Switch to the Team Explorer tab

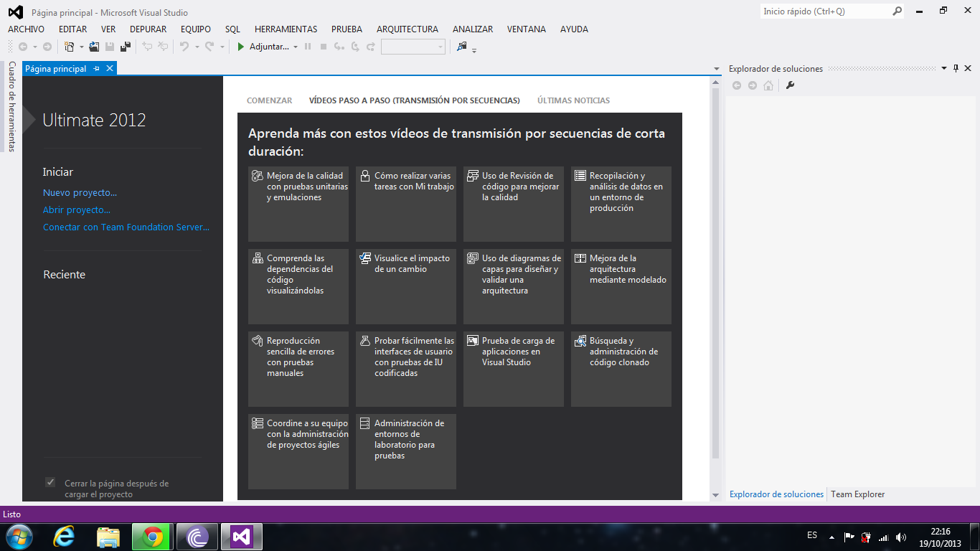[858, 494]
